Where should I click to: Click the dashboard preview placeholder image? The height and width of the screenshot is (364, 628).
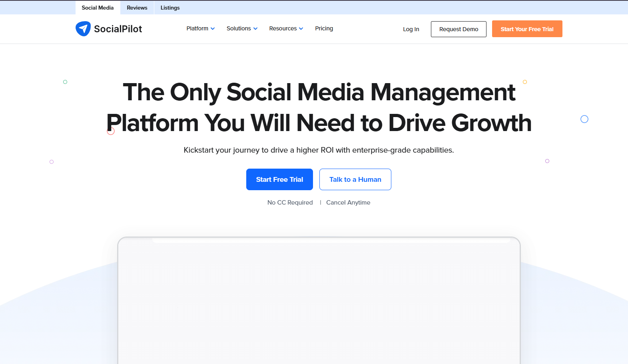(x=319, y=300)
